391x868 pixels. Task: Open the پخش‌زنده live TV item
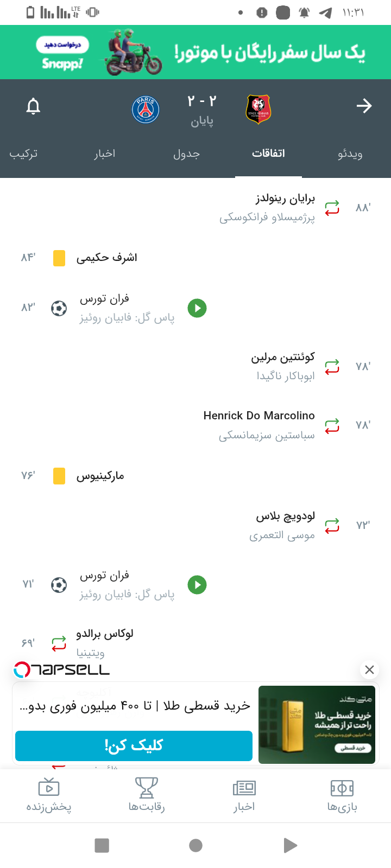[49, 795]
